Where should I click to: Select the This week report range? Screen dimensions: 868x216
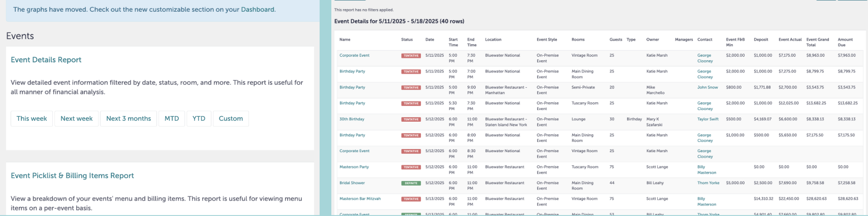32,119
